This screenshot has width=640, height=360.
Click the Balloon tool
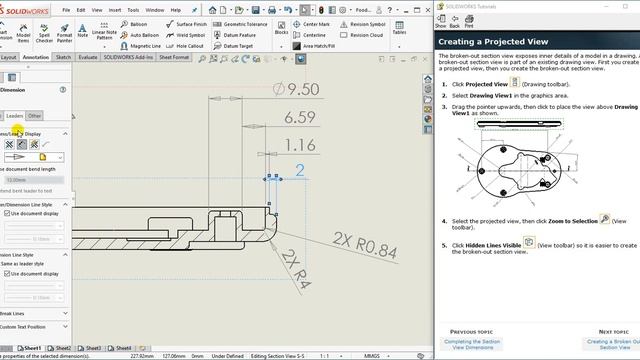pos(134,24)
